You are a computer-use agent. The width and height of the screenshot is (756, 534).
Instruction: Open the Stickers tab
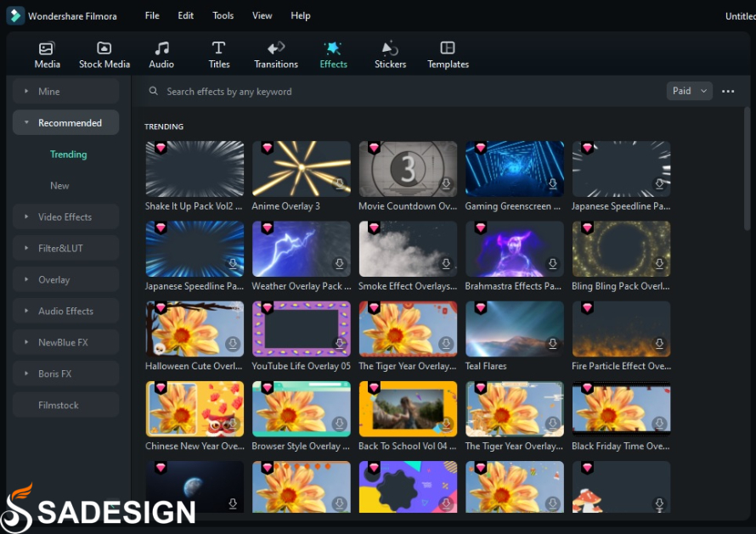coord(390,55)
